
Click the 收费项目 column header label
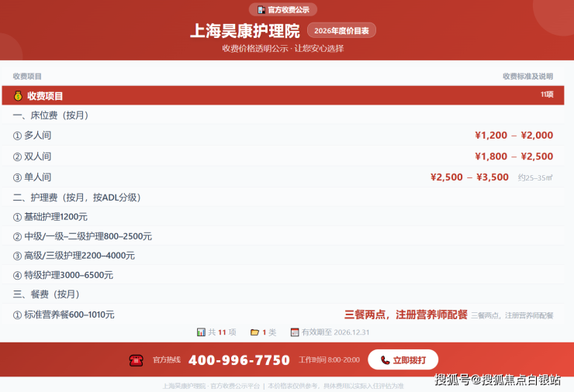pos(27,77)
